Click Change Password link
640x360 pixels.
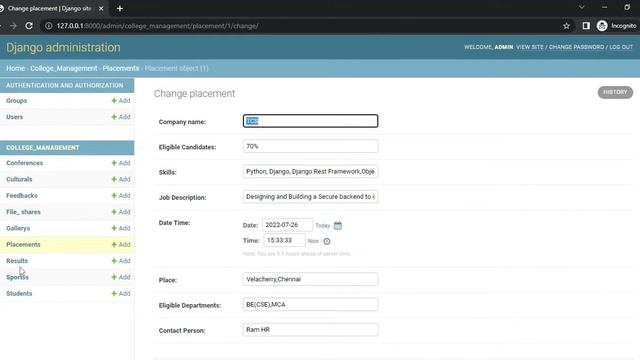576,47
